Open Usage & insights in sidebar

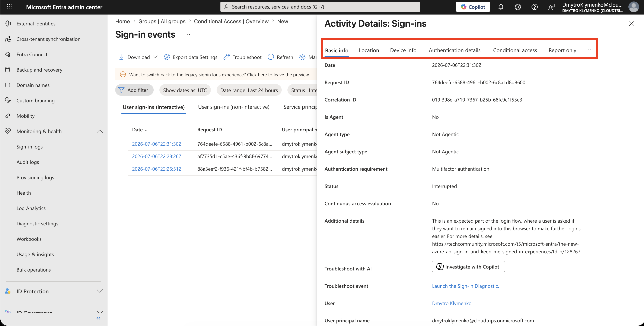[35, 254]
